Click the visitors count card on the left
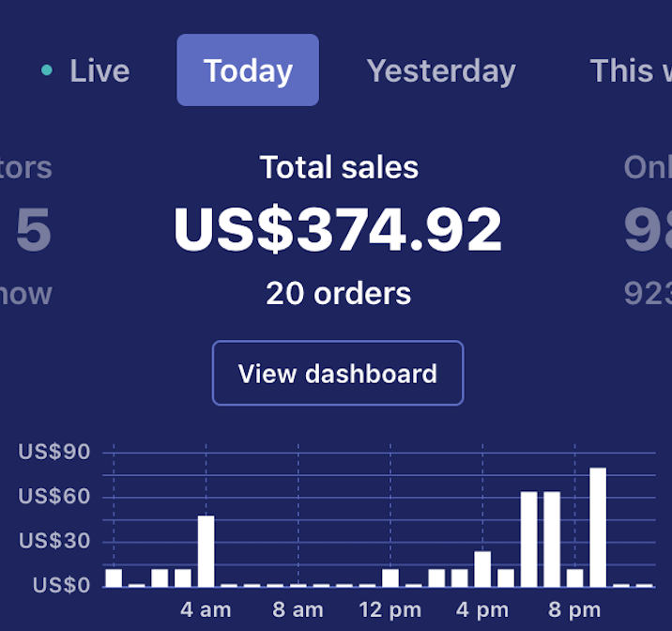Image resolution: width=672 pixels, height=631 pixels. tap(28, 230)
